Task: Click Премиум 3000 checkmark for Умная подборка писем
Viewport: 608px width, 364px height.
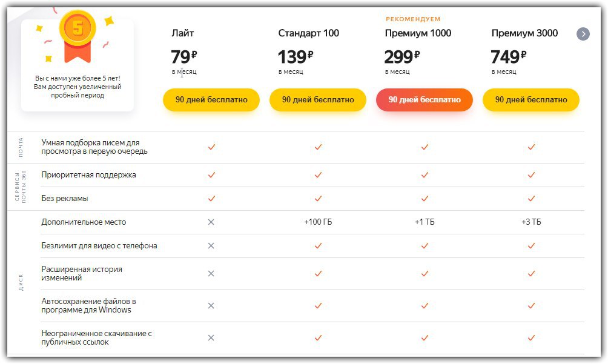Action: pyautogui.click(x=531, y=147)
